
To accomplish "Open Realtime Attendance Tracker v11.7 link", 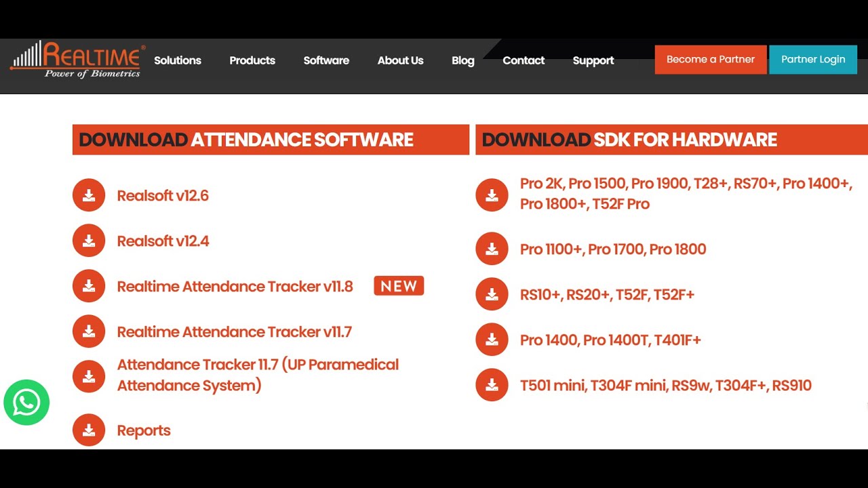I will [x=234, y=332].
